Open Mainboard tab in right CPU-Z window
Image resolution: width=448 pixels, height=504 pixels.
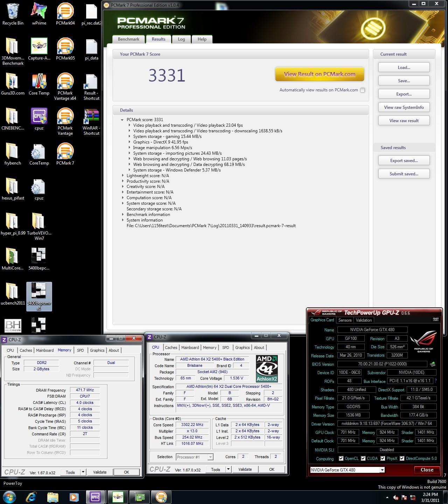(190, 348)
